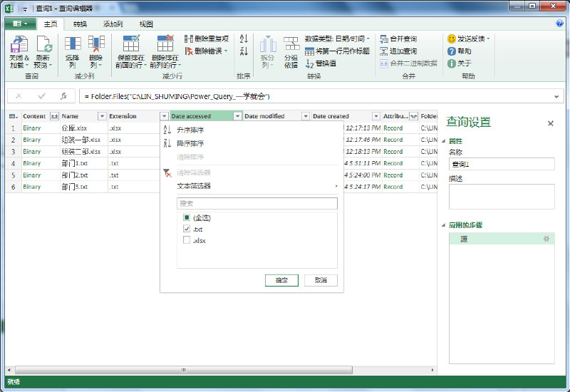Click the 描述 description text box
The height and width of the screenshot is (392, 570).
point(502,197)
